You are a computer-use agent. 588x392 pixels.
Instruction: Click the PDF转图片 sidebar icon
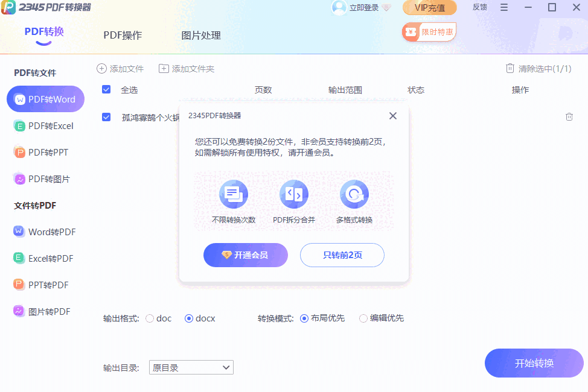19,179
